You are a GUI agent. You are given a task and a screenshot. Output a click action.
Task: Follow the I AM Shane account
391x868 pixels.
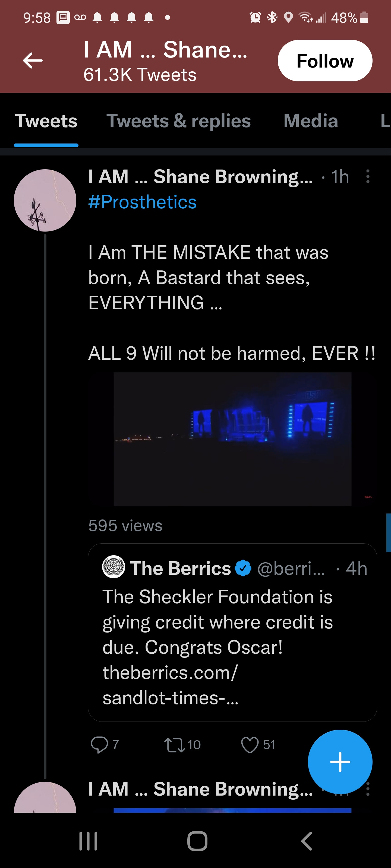(x=324, y=61)
